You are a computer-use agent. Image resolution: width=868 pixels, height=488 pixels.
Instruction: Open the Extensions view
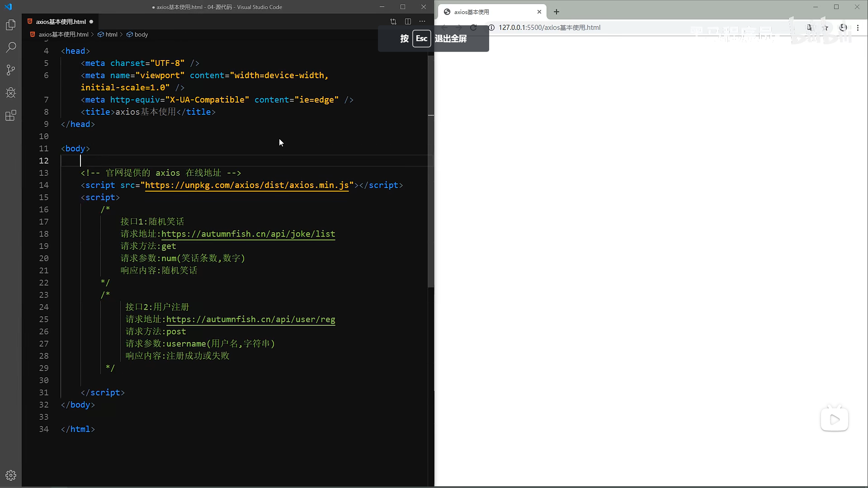point(11,116)
